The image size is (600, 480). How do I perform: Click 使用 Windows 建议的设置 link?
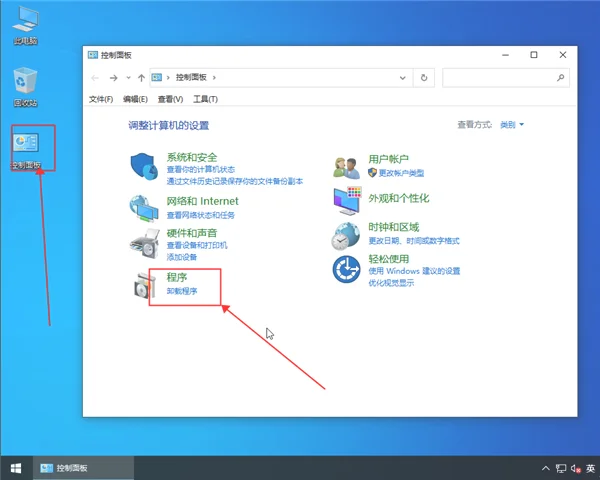point(414,271)
